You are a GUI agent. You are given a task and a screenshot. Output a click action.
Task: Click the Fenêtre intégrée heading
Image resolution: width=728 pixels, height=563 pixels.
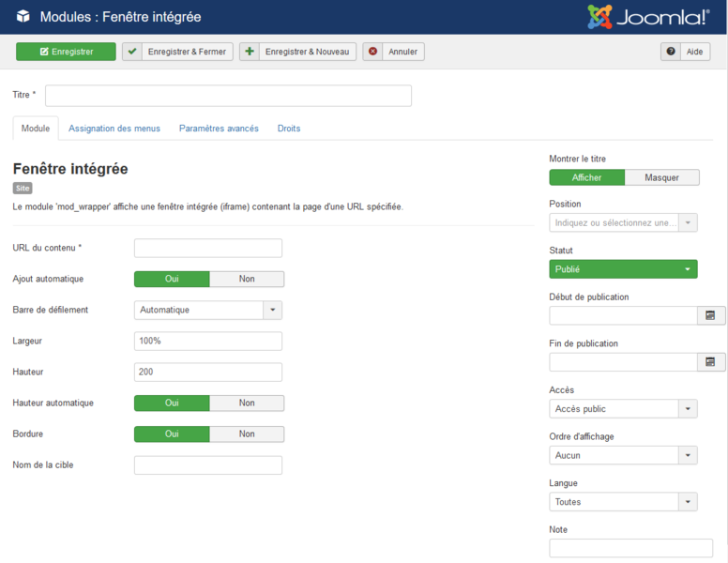(70, 169)
